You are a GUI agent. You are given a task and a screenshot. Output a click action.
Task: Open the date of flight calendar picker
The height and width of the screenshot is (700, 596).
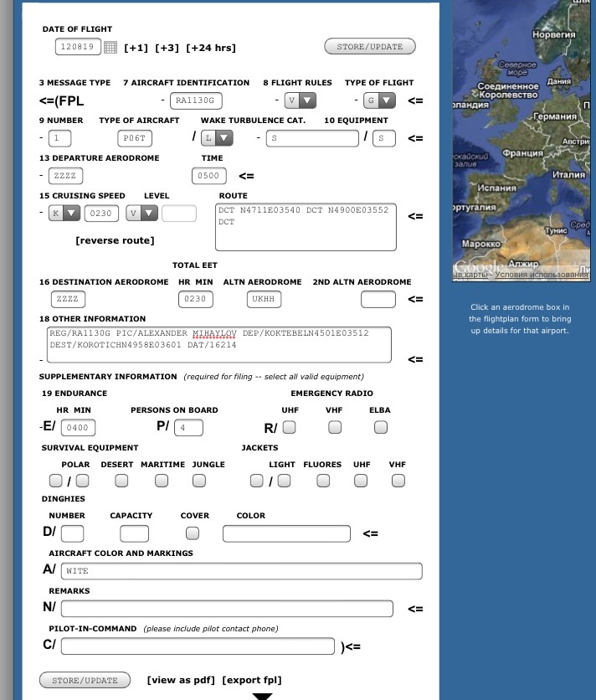click(110, 48)
